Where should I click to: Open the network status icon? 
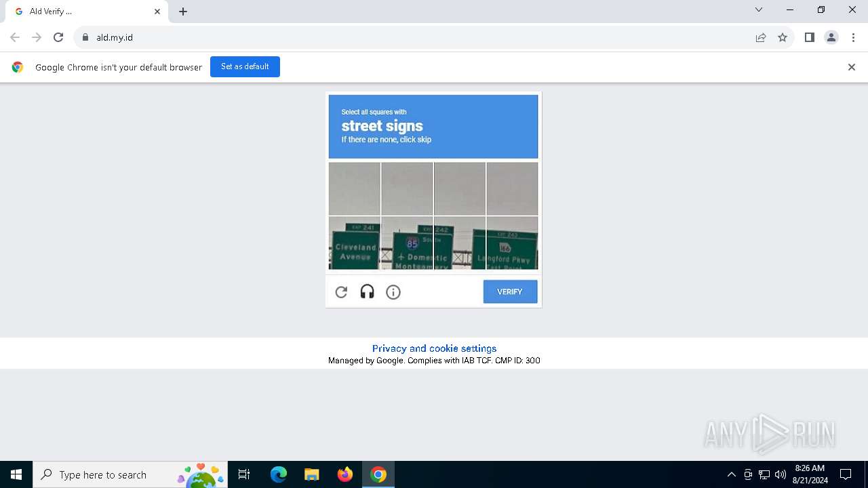point(764,474)
